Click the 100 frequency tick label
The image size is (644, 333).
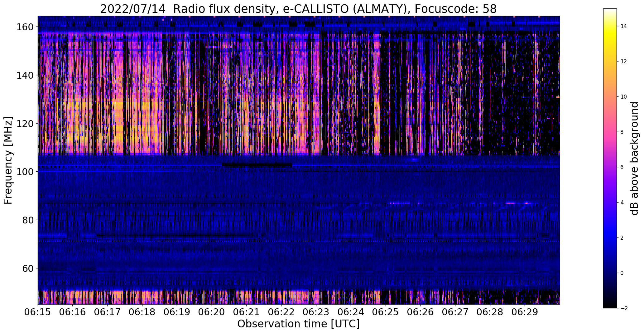[25, 172]
